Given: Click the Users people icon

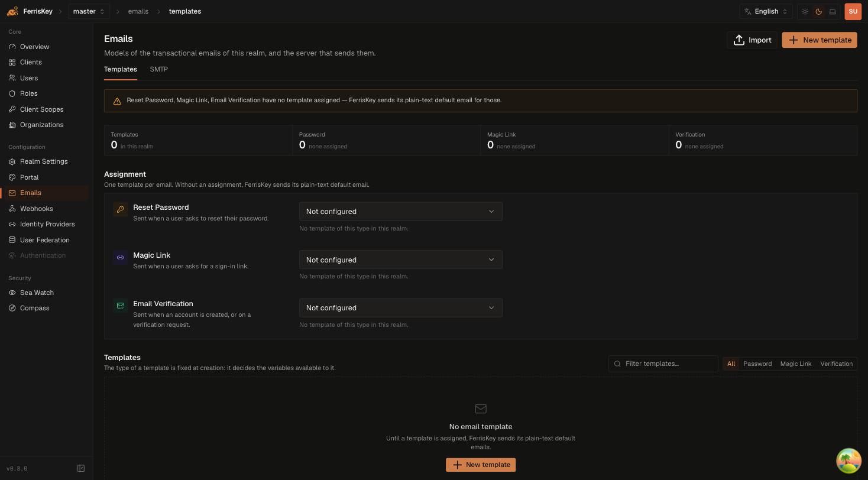Looking at the screenshot, I should pos(12,78).
